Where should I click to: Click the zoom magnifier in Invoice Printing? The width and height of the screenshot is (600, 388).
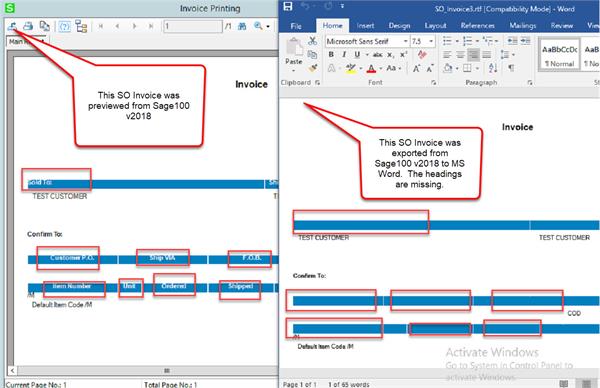click(258, 26)
